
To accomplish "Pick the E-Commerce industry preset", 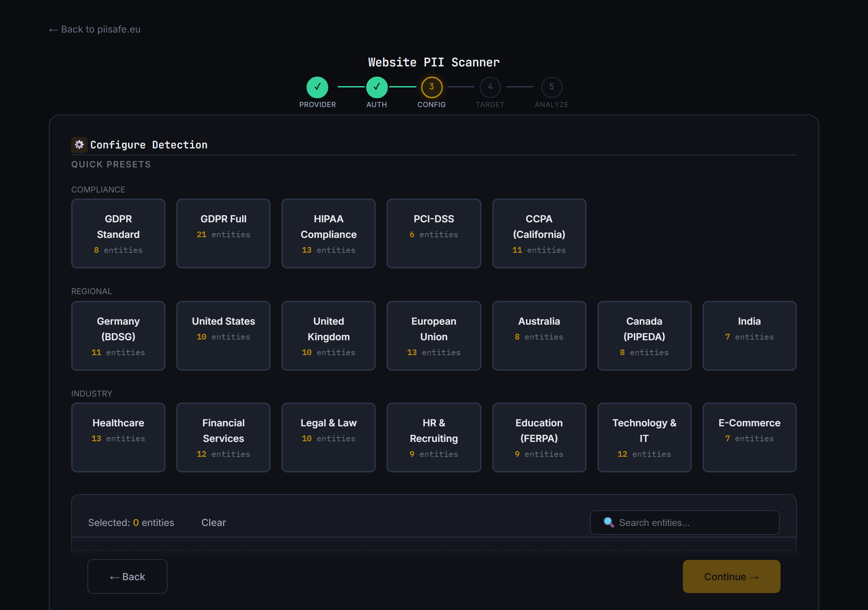I will click(749, 437).
